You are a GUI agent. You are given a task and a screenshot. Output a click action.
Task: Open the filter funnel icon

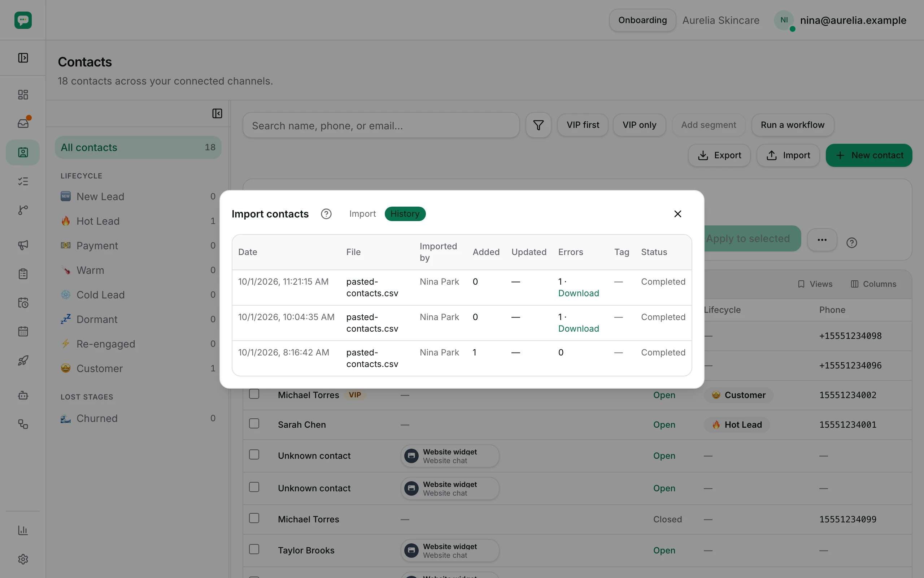(539, 125)
